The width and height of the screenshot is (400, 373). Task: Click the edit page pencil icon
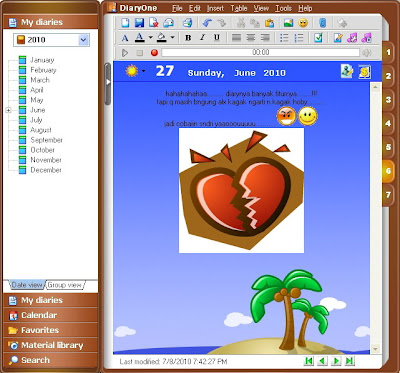(338, 38)
